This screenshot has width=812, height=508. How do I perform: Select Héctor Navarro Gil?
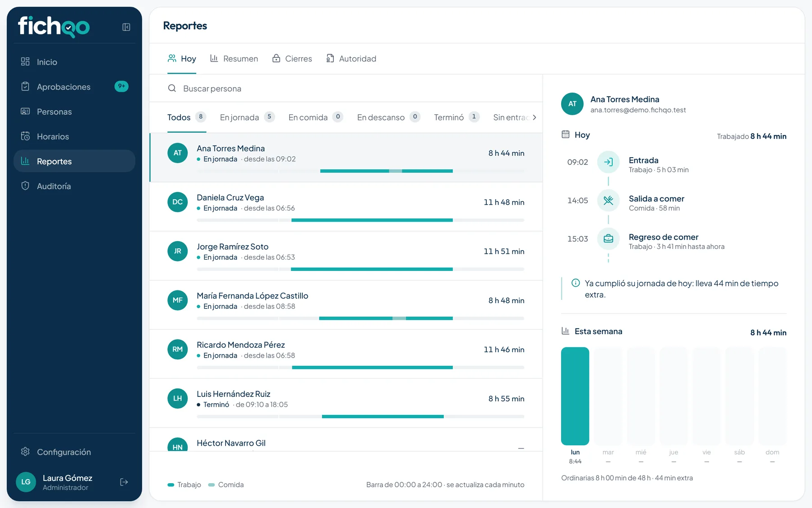[346, 440]
